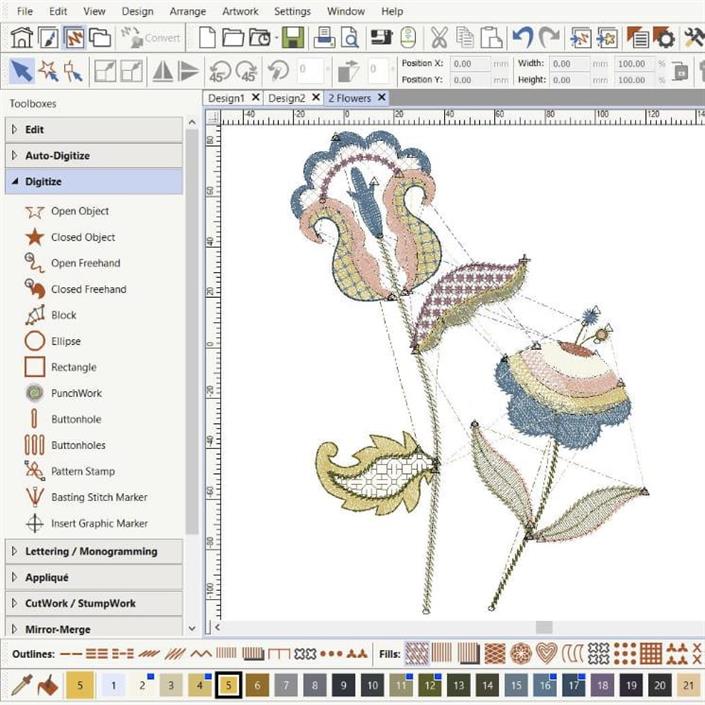Click the green Save design icon
This screenshot has width=705, height=705.
pos(293,38)
